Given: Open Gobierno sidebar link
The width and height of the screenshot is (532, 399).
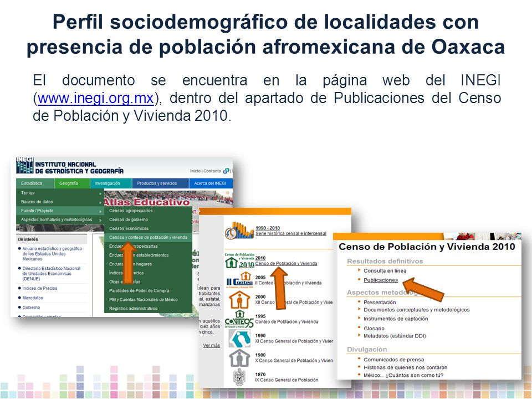Looking at the screenshot, I should point(31,308).
